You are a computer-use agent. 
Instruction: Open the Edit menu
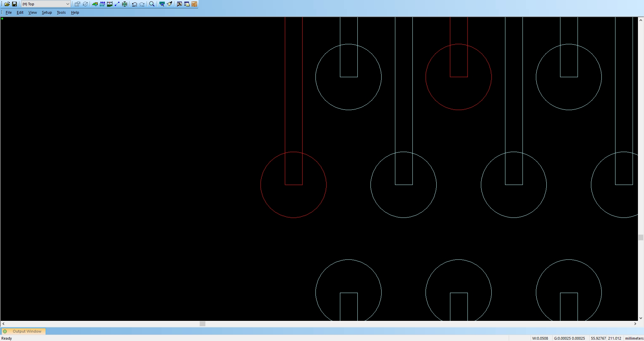pos(20,12)
